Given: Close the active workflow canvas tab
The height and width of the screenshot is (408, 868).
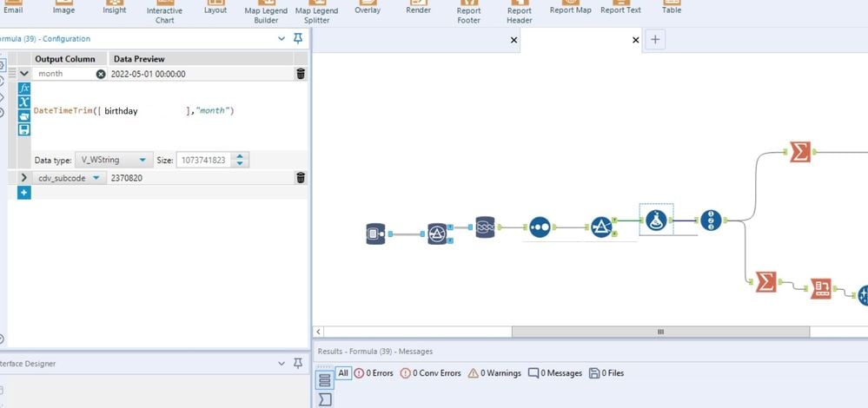Looking at the screenshot, I should tap(635, 40).
